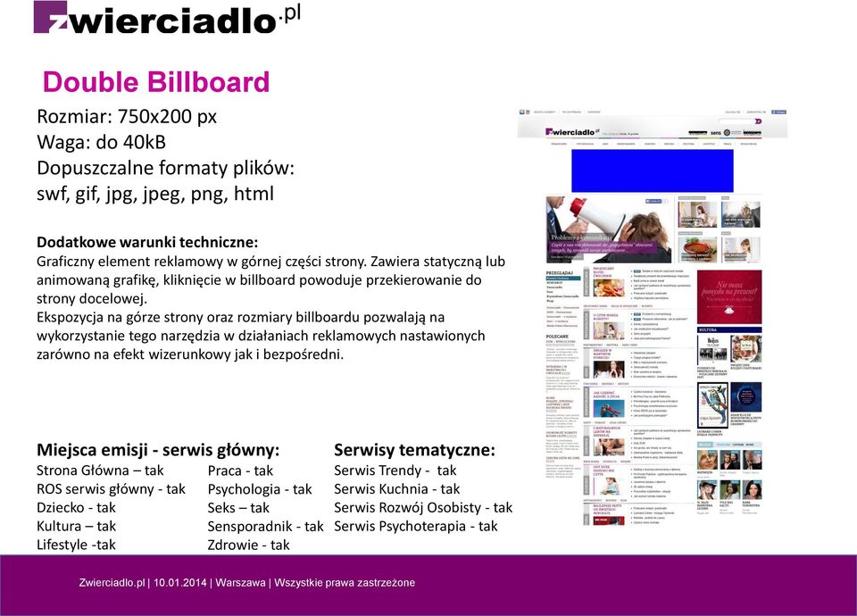The width and height of the screenshot is (857, 616).
Task: Click the megaphone article image in mockup
Action: pos(608,229)
